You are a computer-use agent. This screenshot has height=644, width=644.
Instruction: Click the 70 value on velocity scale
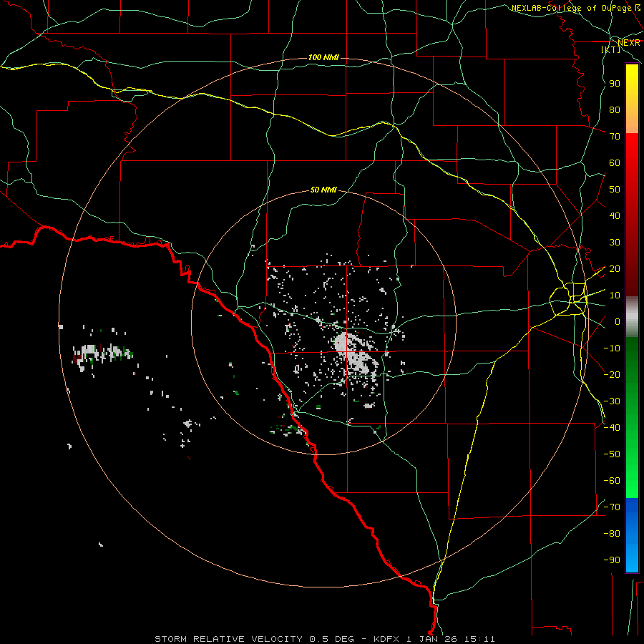click(x=615, y=137)
